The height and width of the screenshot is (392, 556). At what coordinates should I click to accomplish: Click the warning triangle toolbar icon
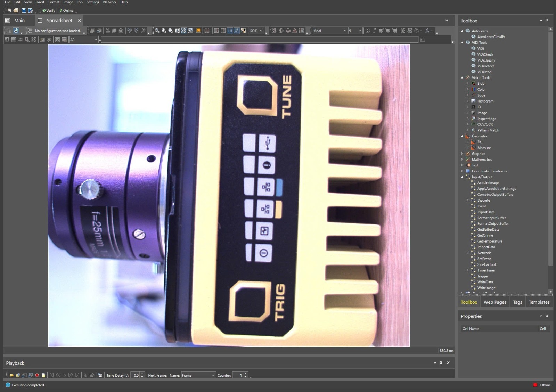click(295, 31)
